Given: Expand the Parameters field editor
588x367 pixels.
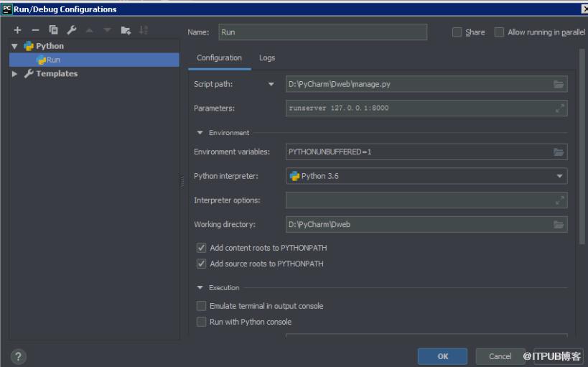Looking at the screenshot, I should (x=559, y=108).
